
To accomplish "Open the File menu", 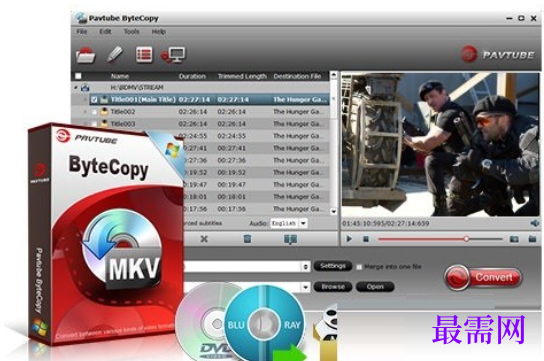I will pyautogui.click(x=82, y=32).
